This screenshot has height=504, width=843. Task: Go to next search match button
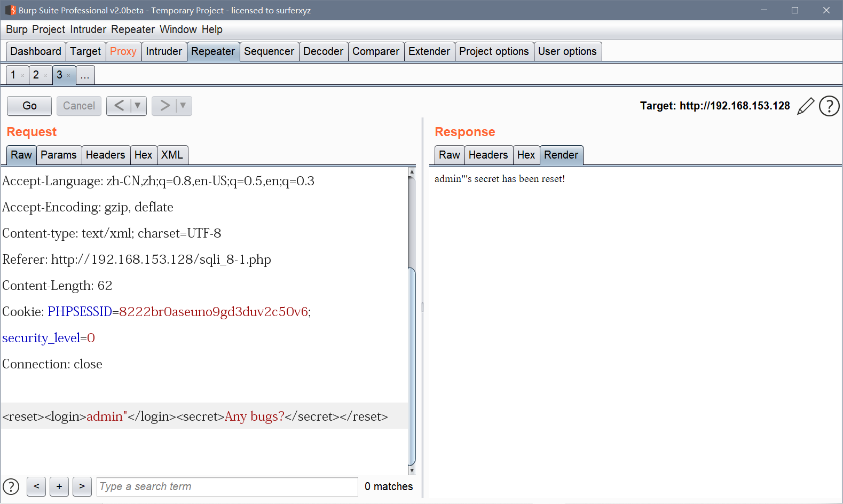click(82, 486)
